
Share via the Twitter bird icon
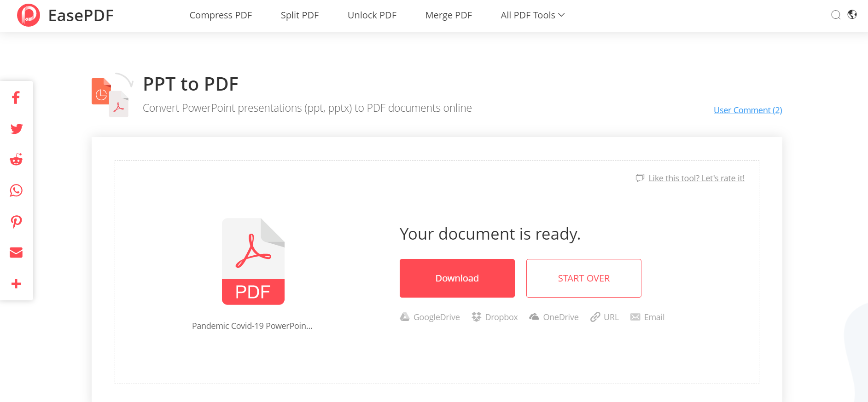[x=16, y=129]
